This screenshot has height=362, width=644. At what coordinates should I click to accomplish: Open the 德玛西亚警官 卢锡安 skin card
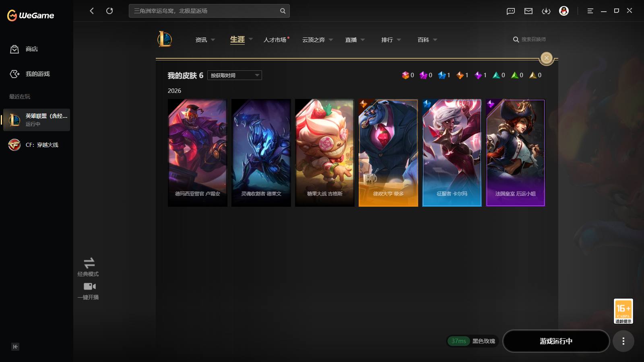pos(198,153)
